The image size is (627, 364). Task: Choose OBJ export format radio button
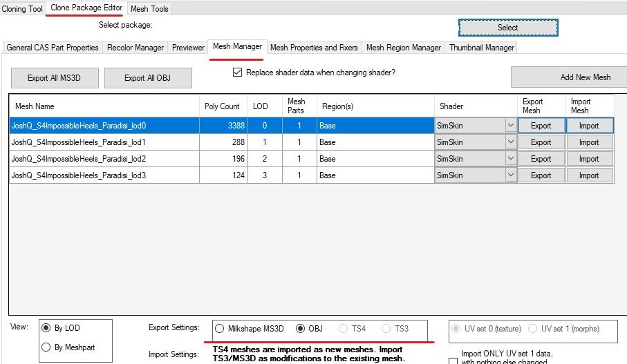coord(300,329)
